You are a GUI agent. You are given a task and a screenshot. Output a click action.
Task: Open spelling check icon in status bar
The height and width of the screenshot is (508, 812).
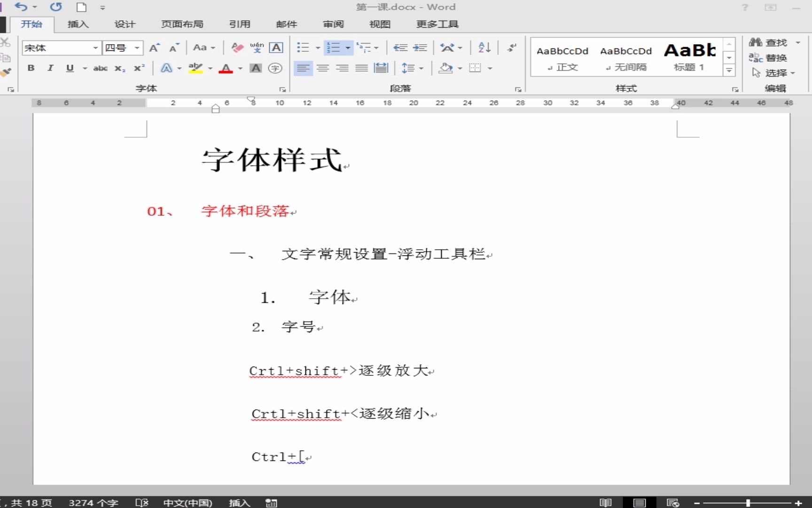[x=142, y=503]
